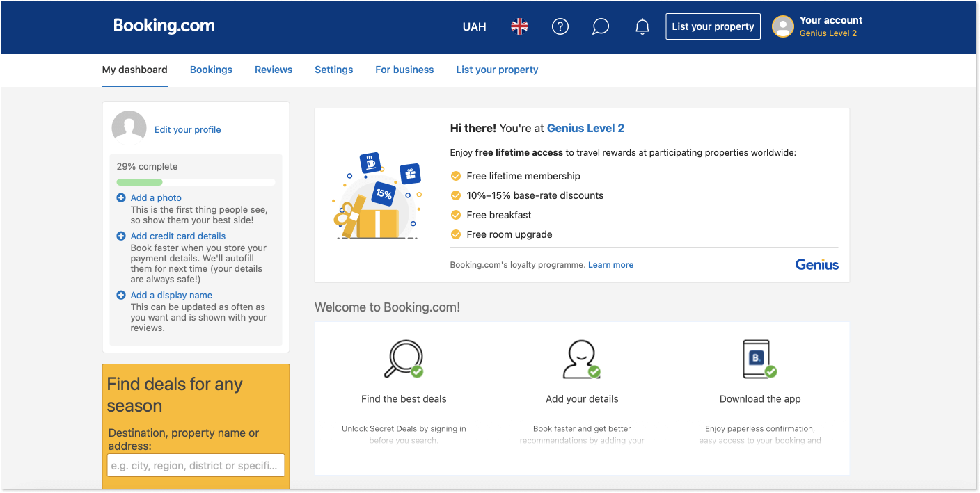This screenshot has height=493, width=980.
Task: Click the Welcome to Booking.com! heading
Action: (387, 307)
